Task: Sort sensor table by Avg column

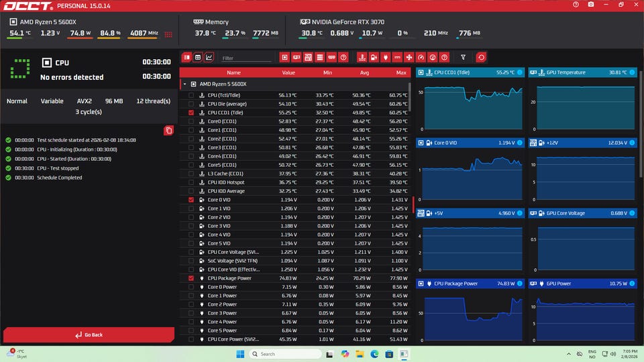Action: pyautogui.click(x=364, y=72)
